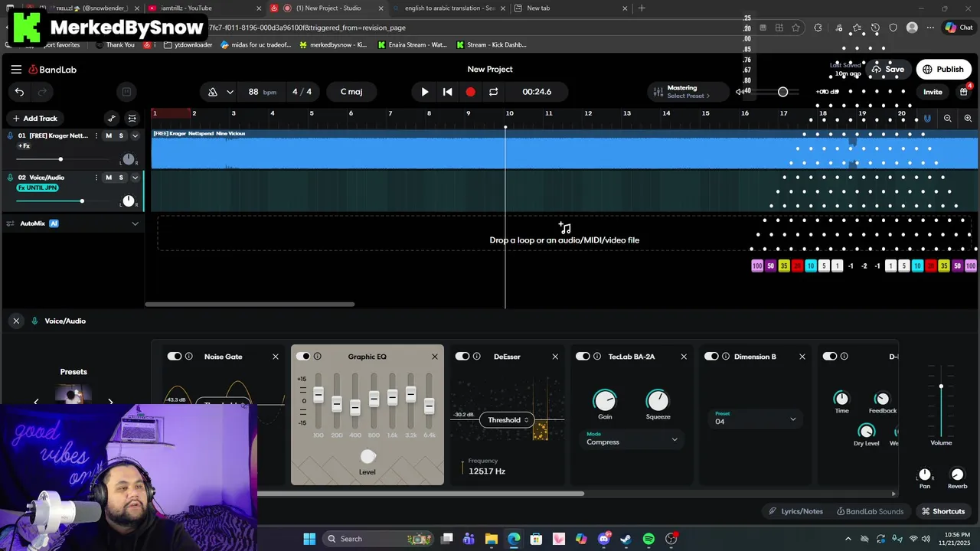The height and width of the screenshot is (551, 980).
Task: Open BandLab Sounds panel
Action: pyautogui.click(x=871, y=511)
